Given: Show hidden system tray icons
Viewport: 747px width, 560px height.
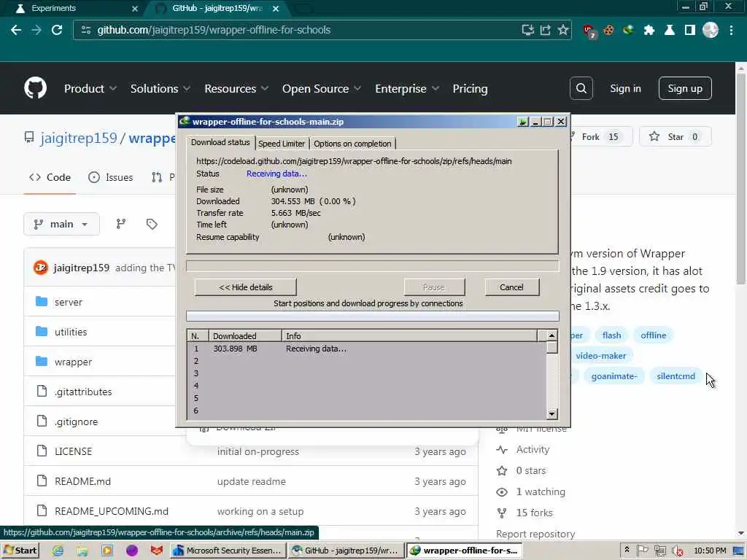Looking at the screenshot, I should [627, 550].
